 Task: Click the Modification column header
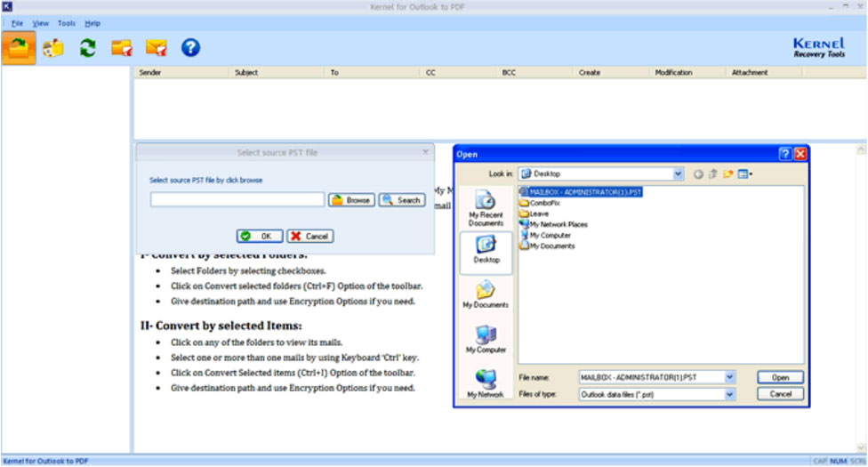click(x=687, y=73)
